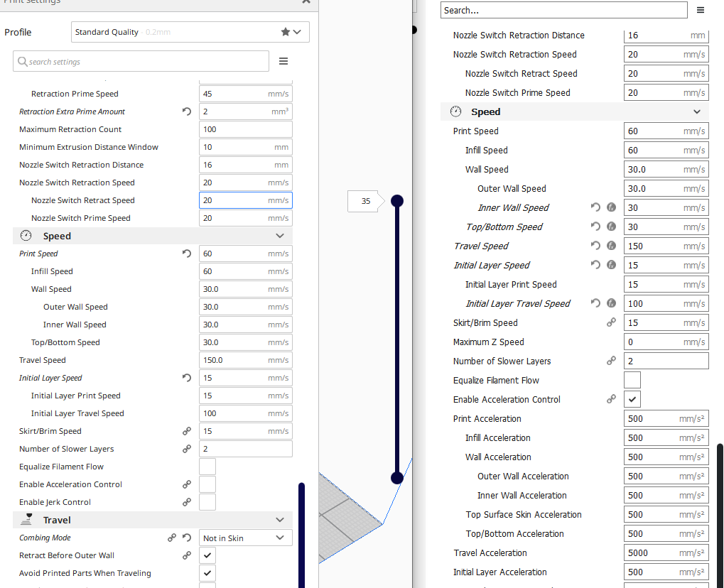Uncheck Avoid Printed Parts When Traveling
The height and width of the screenshot is (588, 724).
pos(207,573)
